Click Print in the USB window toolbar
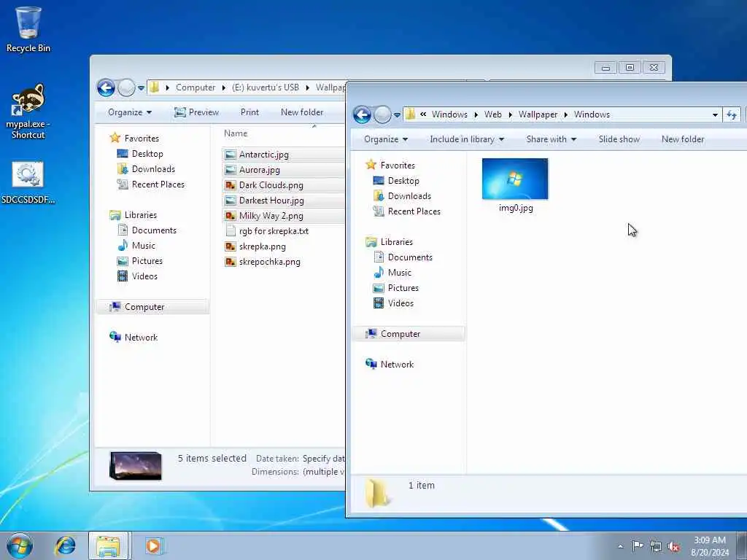 coord(249,112)
